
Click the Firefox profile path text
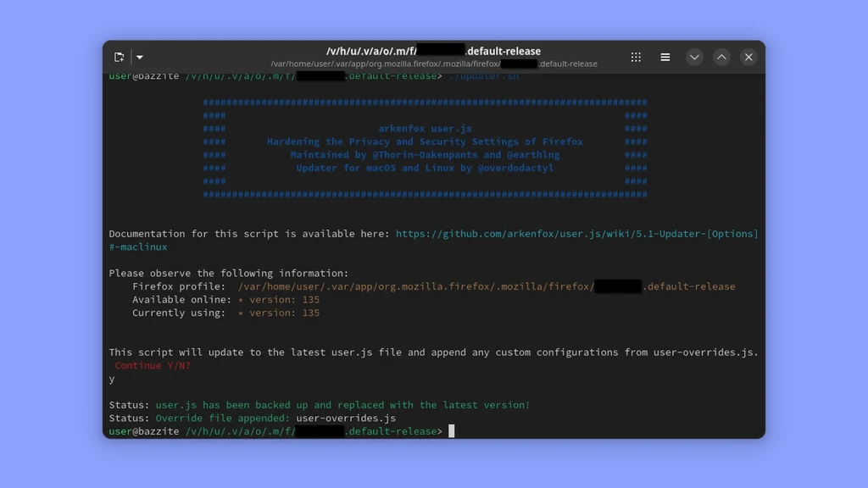tap(487, 286)
